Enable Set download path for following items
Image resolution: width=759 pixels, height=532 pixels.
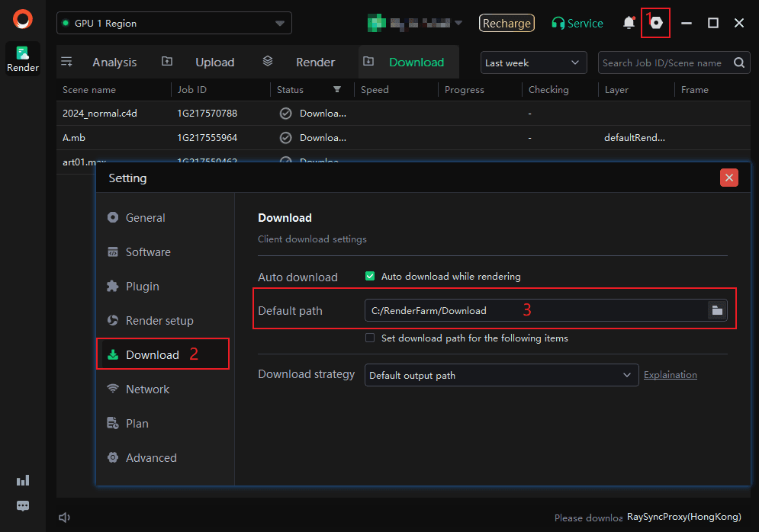click(x=370, y=338)
